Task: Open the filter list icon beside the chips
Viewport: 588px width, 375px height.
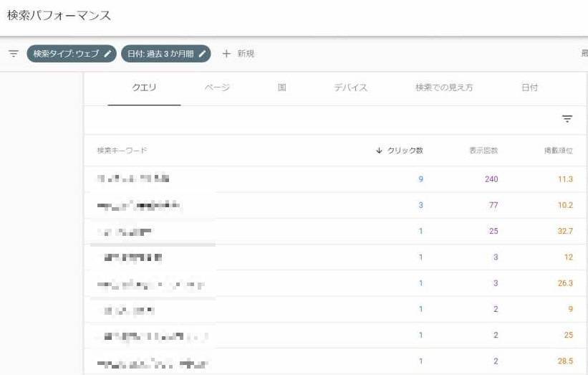Action: tap(14, 54)
